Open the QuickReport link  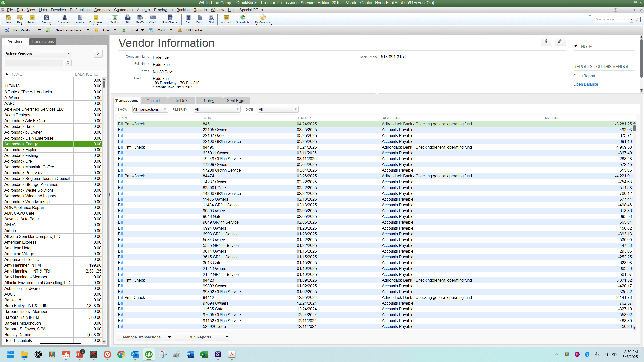(x=584, y=76)
